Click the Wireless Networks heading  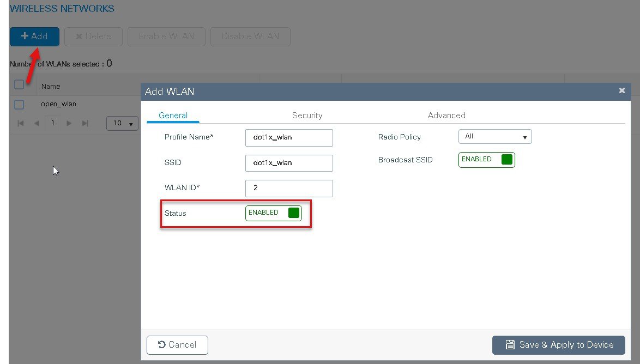[x=62, y=9]
